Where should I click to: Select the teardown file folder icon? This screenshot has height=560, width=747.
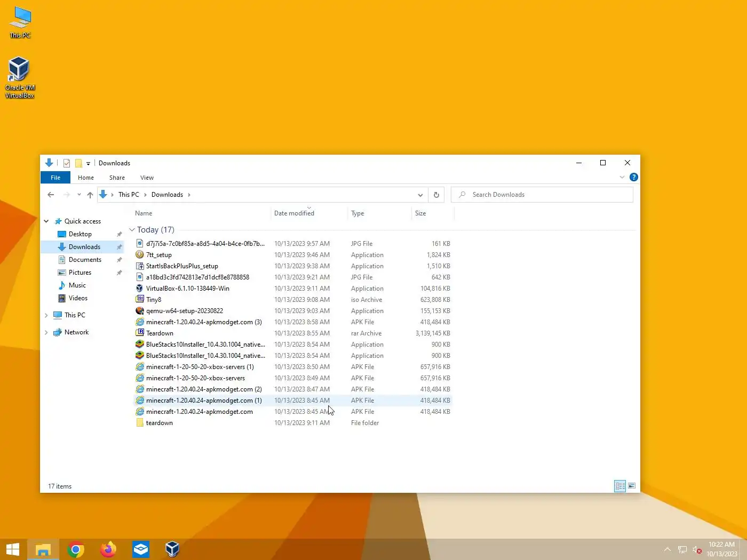140,423
